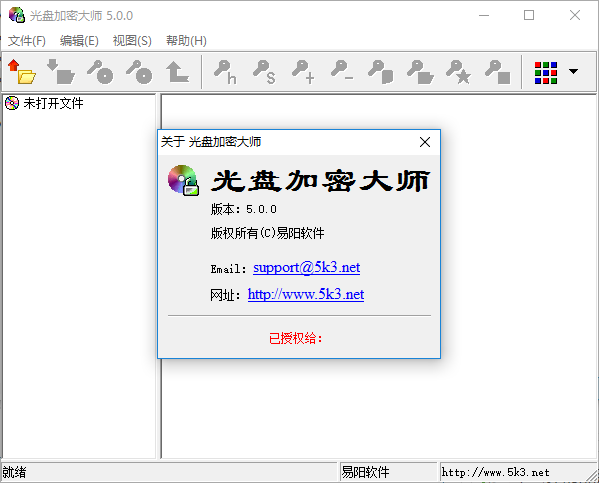Minimize the 光盘加密大师 main window

[484, 15]
